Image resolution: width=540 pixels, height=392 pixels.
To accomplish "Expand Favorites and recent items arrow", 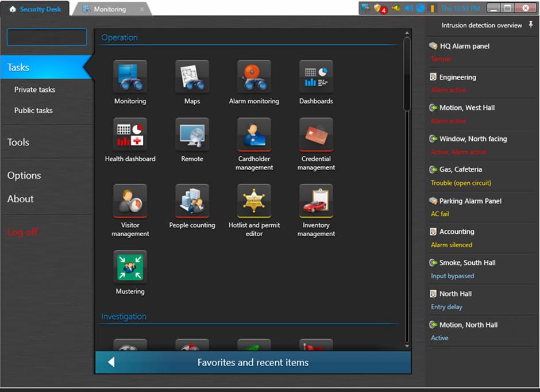I will [x=111, y=362].
